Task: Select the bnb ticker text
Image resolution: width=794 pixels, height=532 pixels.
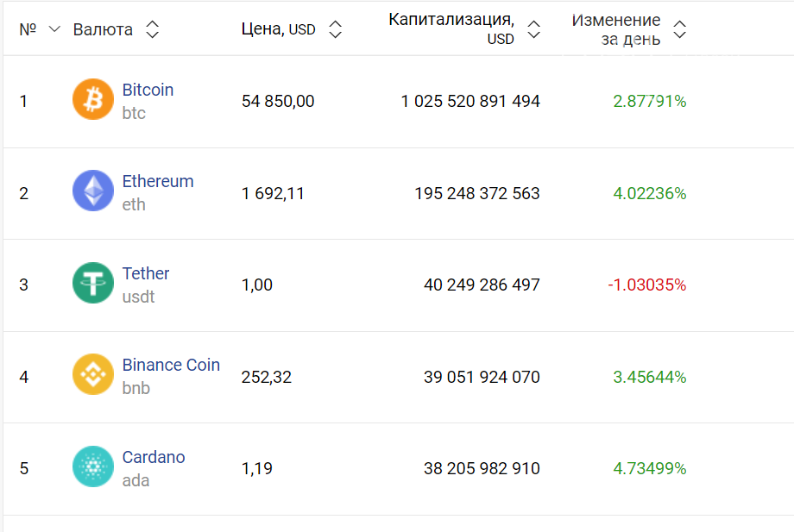Action: 136,388
